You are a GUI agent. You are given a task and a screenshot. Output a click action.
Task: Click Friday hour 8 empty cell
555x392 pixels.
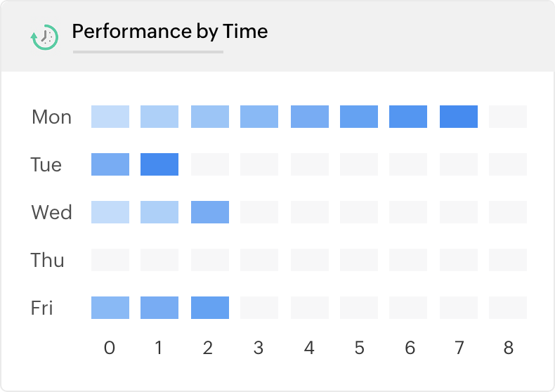(x=508, y=308)
